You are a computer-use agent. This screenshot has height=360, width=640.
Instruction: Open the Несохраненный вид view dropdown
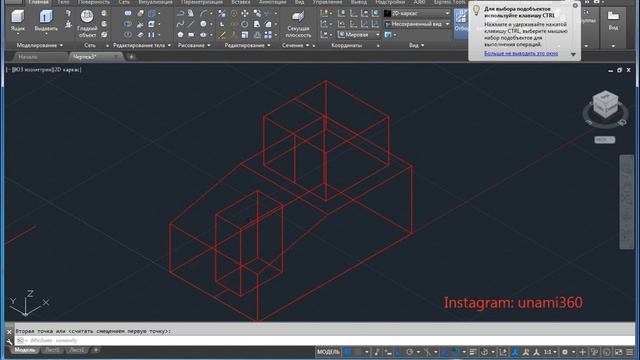coord(417,24)
